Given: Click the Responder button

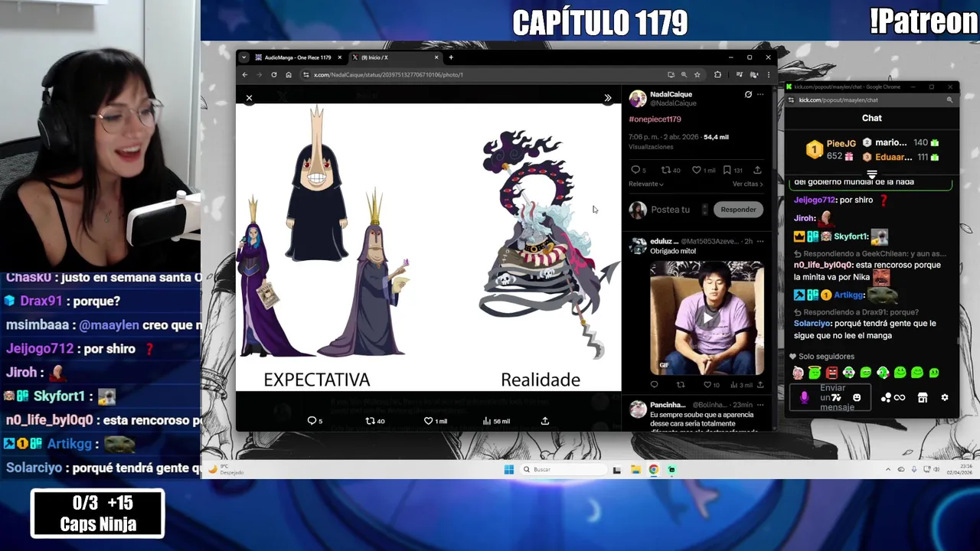Looking at the screenshot, I should (x=738, y=210).
